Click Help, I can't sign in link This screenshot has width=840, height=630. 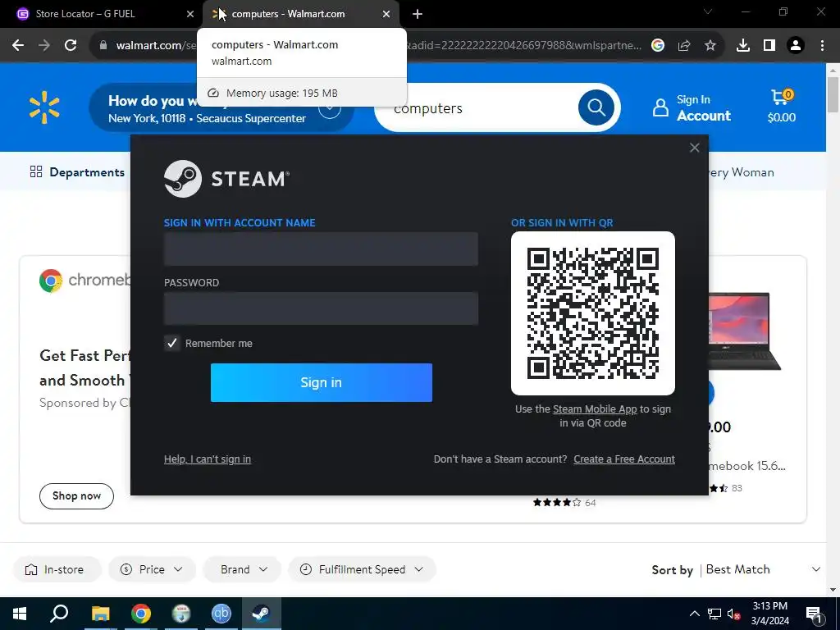click(208, 459)
